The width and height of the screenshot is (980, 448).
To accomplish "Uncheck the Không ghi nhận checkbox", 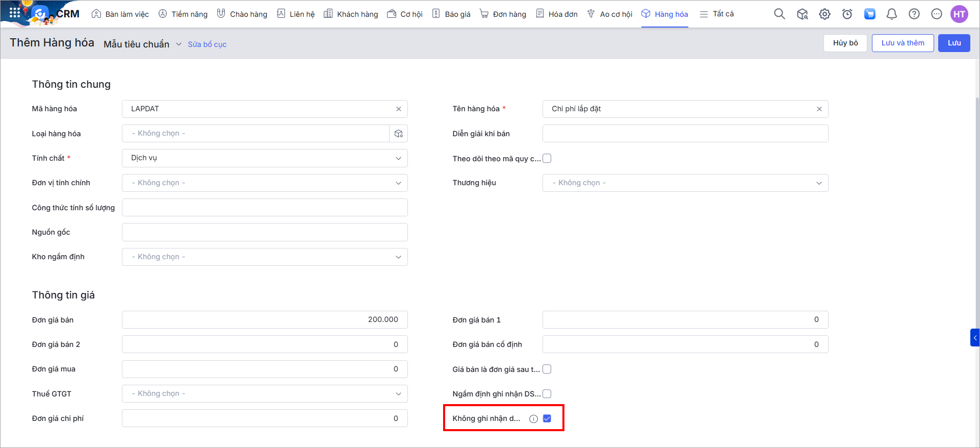I will [547, 418].
